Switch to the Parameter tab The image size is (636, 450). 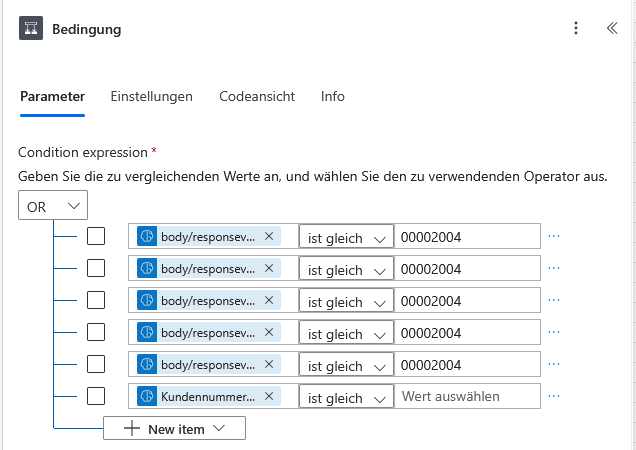click(x=52, y=97)
